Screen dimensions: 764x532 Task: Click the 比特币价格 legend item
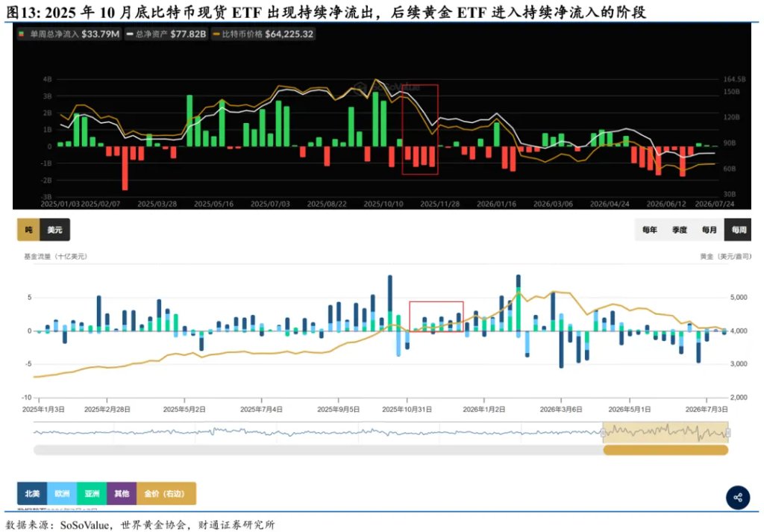pyautogui.click(x=263, y=34)
